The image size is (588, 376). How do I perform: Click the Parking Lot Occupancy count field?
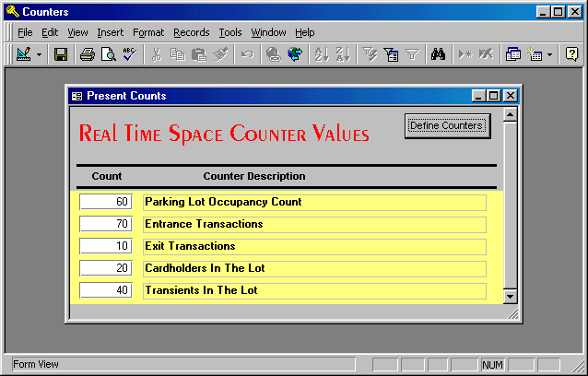pyautogui.click(x=106, y=202)
